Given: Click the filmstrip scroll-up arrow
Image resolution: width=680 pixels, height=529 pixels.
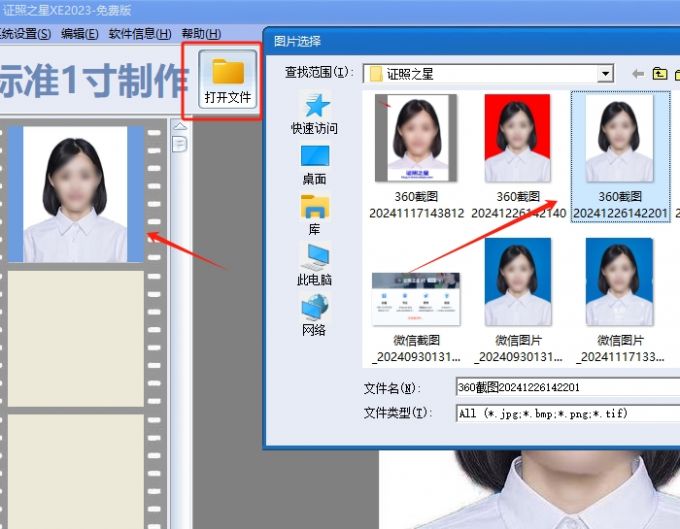Looking at the screenshot, I should 180,126.
